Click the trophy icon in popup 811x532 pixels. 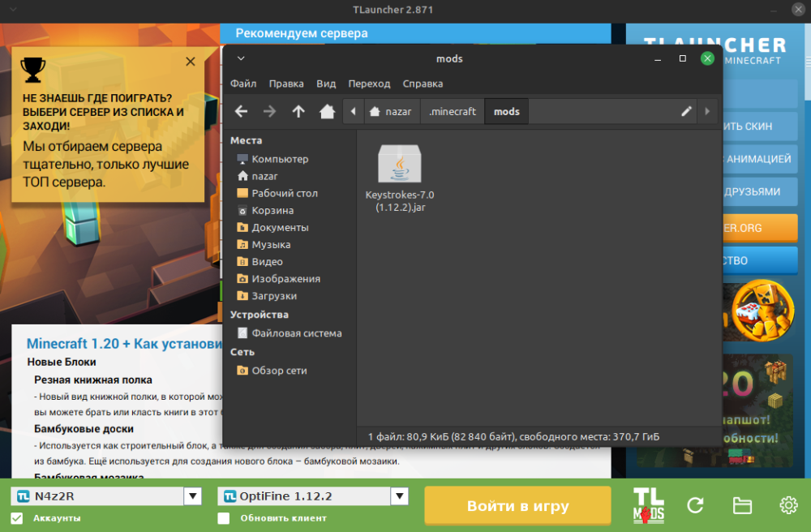pyautogui.click(x=33, y=69)
